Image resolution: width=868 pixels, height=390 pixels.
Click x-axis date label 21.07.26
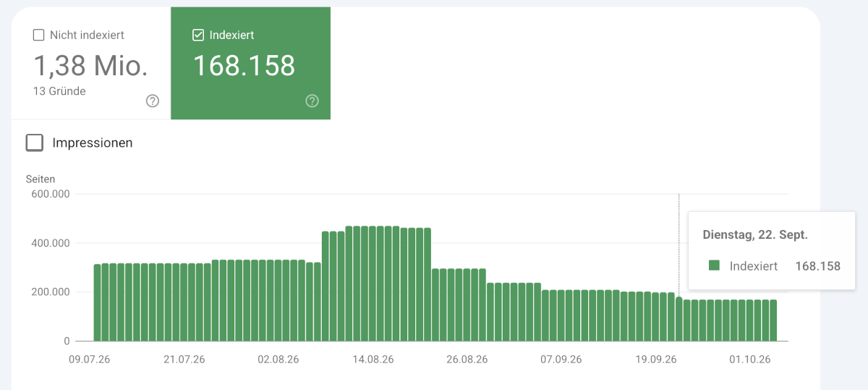[x=184, y=359]
